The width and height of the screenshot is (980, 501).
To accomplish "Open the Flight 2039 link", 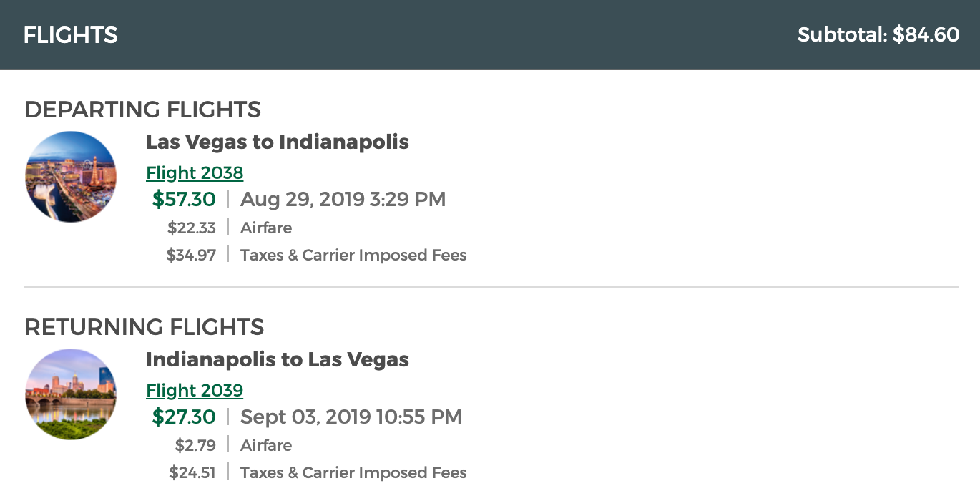I will (x=195, y=391).
